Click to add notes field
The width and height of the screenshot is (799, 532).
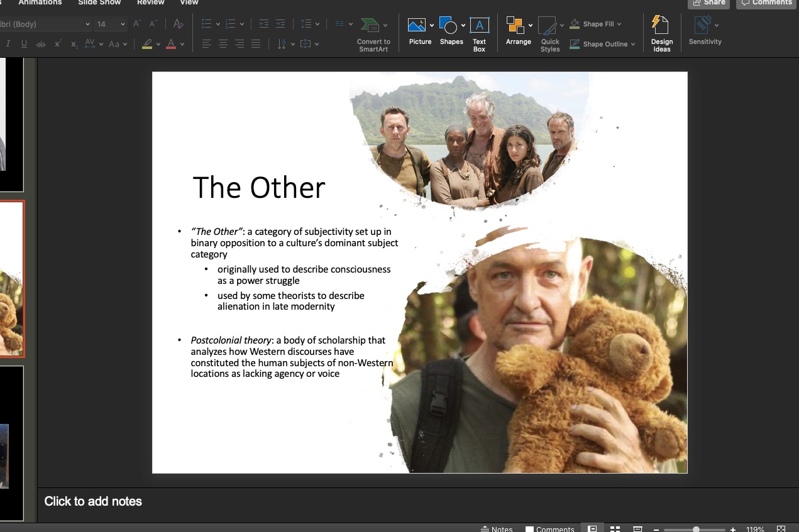[93, 501]
